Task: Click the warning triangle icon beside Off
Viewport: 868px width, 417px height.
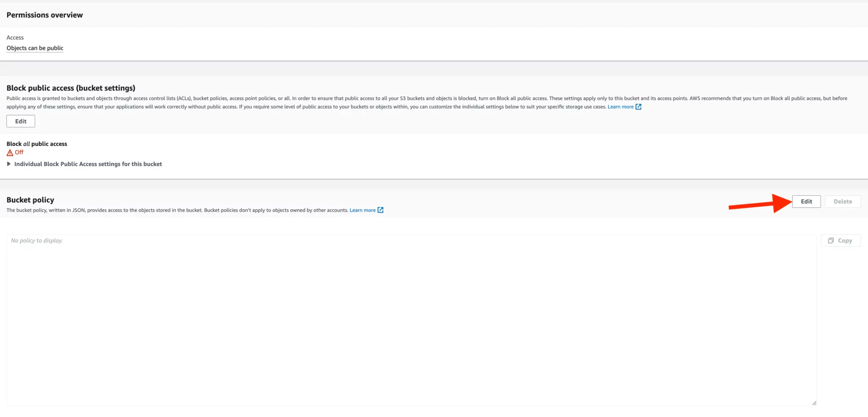Action: point(9,152)
